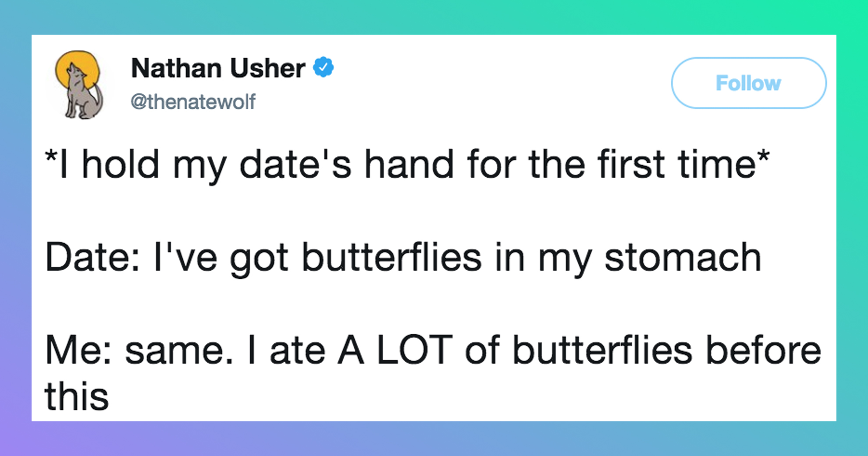The image size is (868, 456).
Task: Click the blue verified checkmark badge
Action: click(x=324, y=67)
